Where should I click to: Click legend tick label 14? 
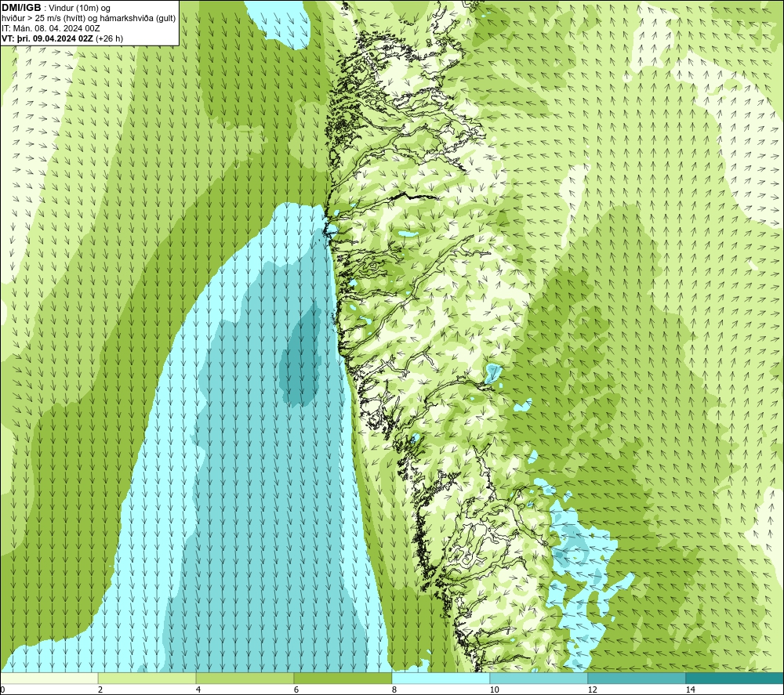coord(690,690)
